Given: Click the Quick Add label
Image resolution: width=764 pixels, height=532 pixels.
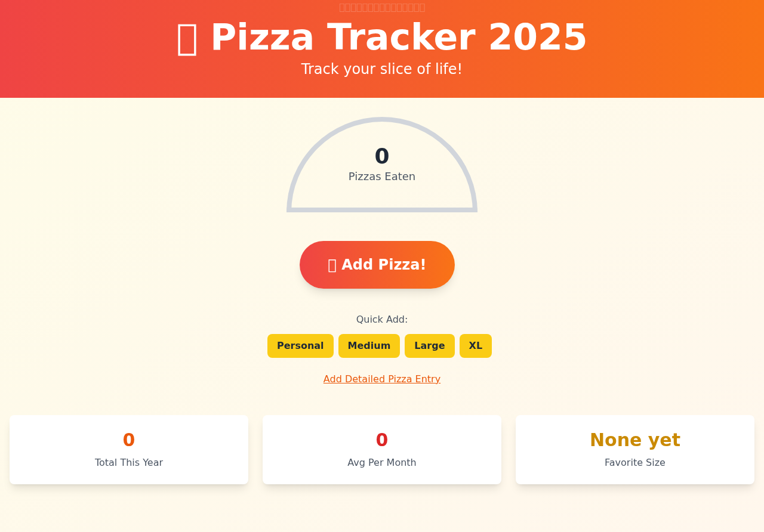Looking at the screenshot, I should tap(382, 318).
